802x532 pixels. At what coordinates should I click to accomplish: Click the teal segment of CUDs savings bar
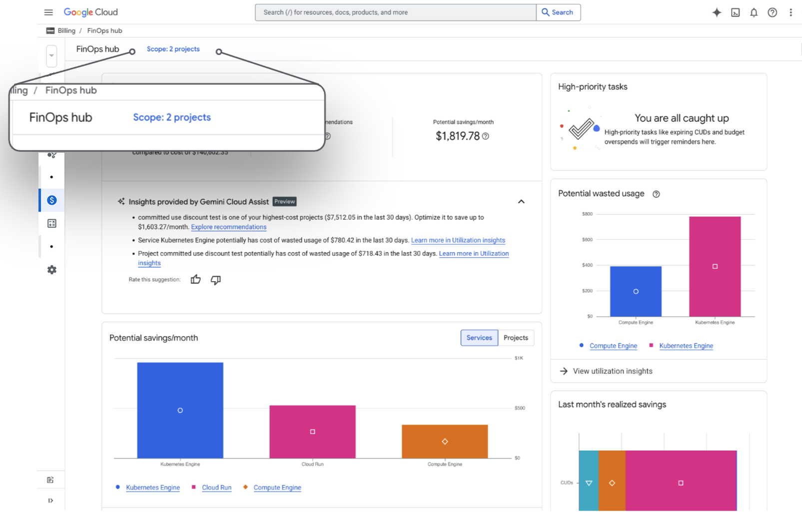pos(589,481)
